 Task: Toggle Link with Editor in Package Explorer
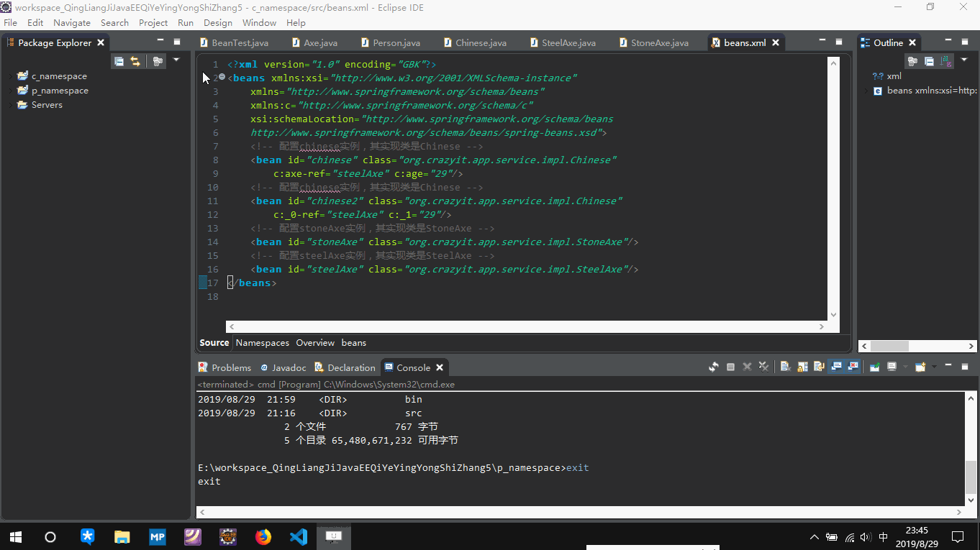click(x=135, y=62)
